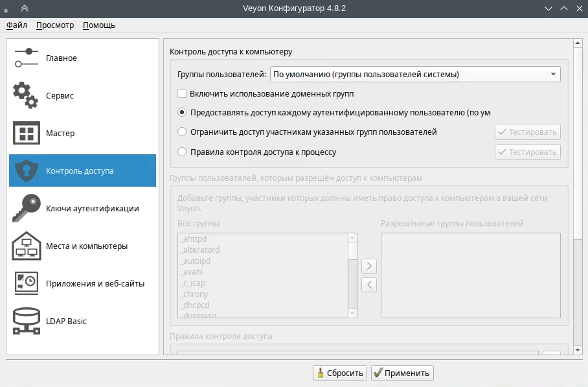Click the add group right-arrow button
The height and width of the screenshot is (387, 588).
pos(369,266)
